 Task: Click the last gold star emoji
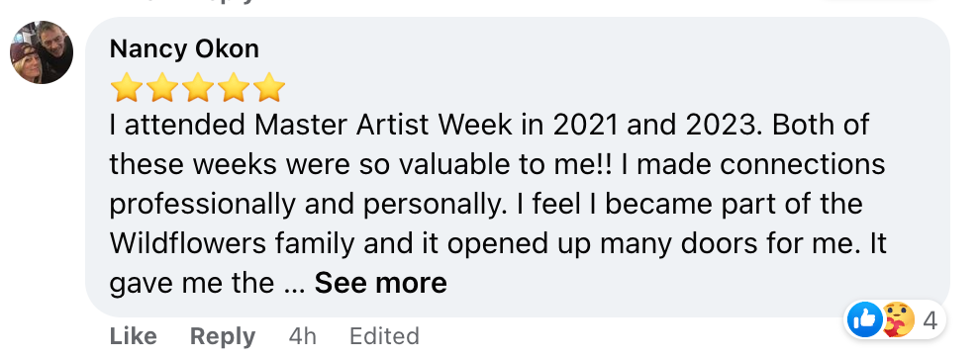click(x=269, y=87)
